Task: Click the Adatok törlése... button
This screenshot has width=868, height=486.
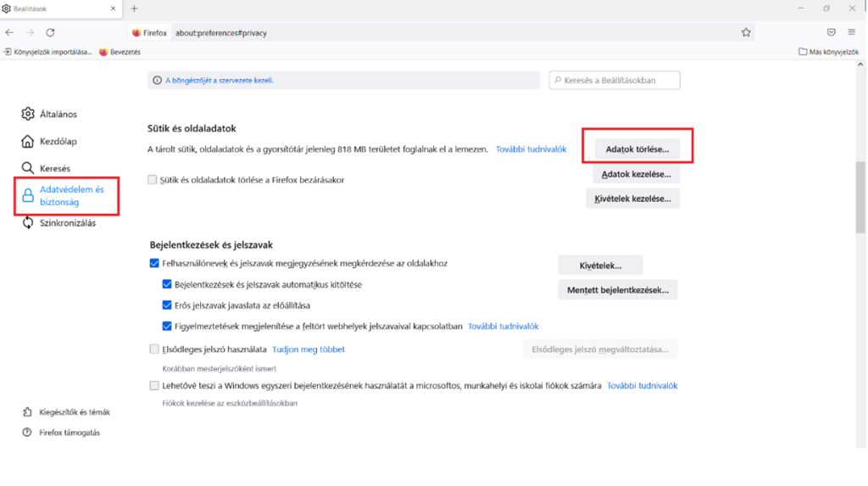Action: click(x=637, y=149)
